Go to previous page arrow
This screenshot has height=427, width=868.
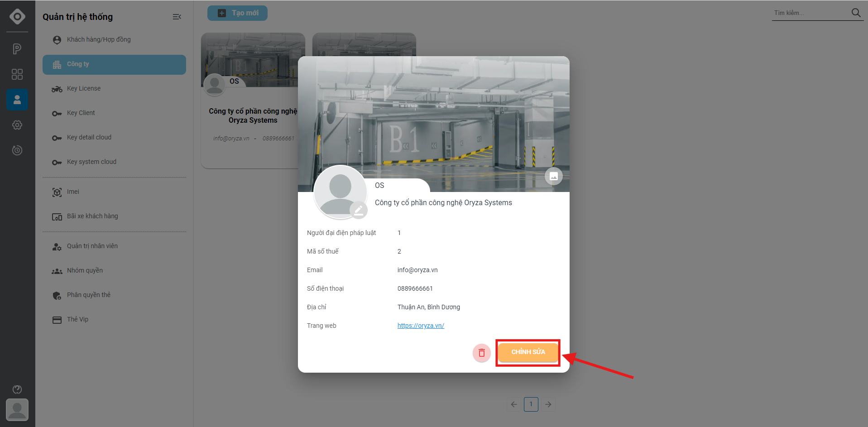coord(514,404)
